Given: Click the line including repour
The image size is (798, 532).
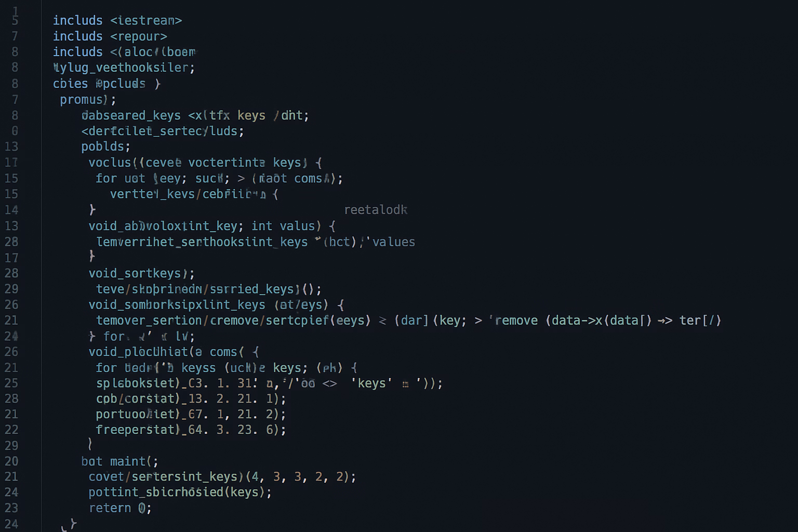Looking at the screenshot, I should [x=110, y=36].
